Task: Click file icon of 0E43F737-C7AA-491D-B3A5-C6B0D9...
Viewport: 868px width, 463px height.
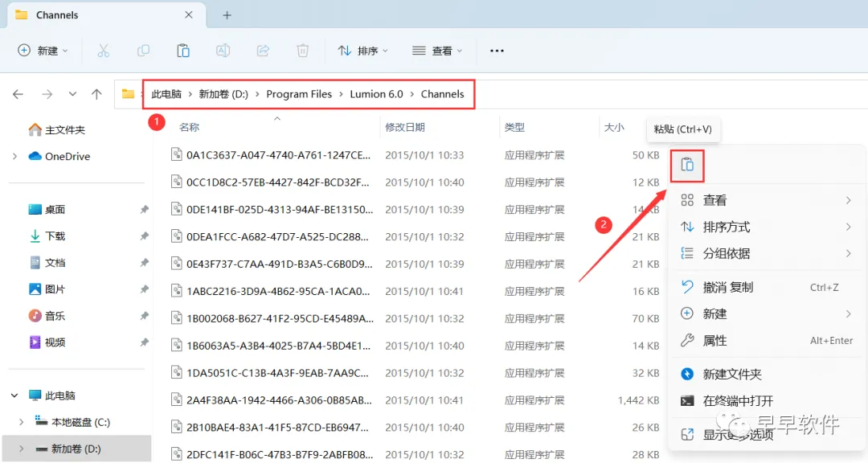Action: [177, 264]
